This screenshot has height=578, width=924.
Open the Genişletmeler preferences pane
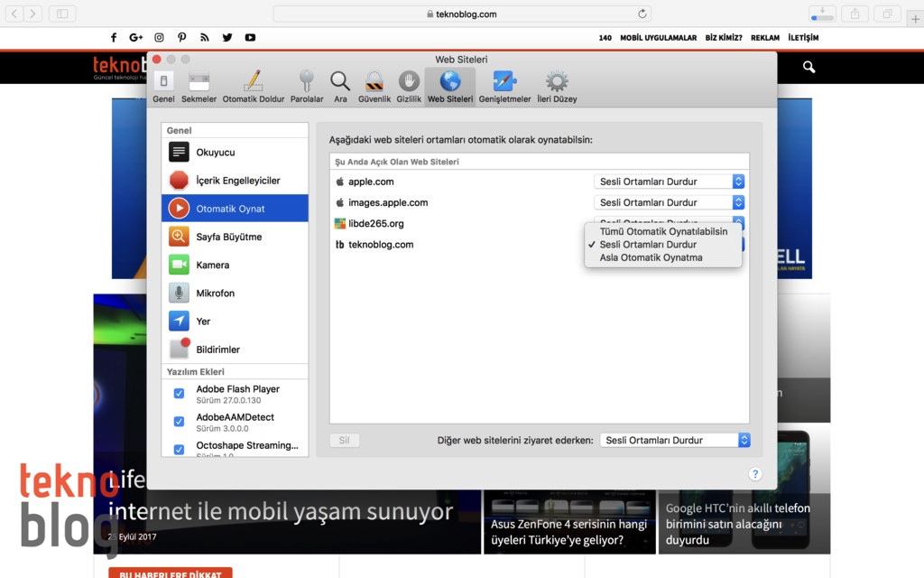click(x=504, y=88)
